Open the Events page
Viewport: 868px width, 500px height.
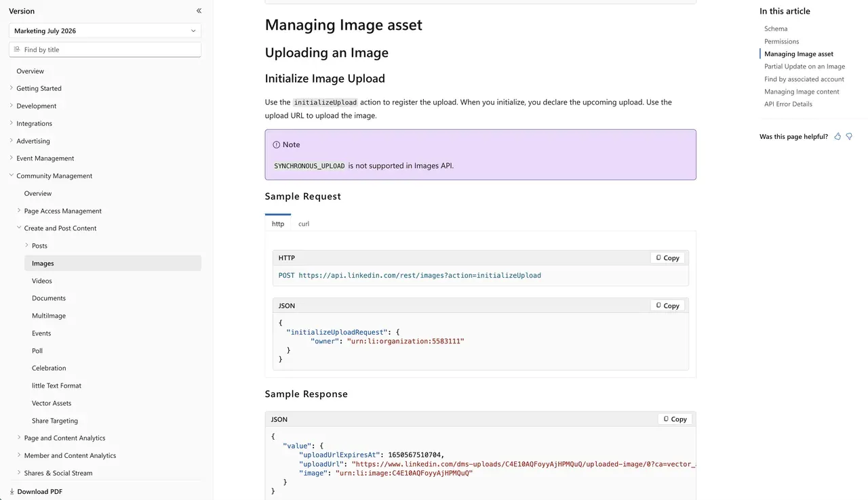(x=41, y=333)
